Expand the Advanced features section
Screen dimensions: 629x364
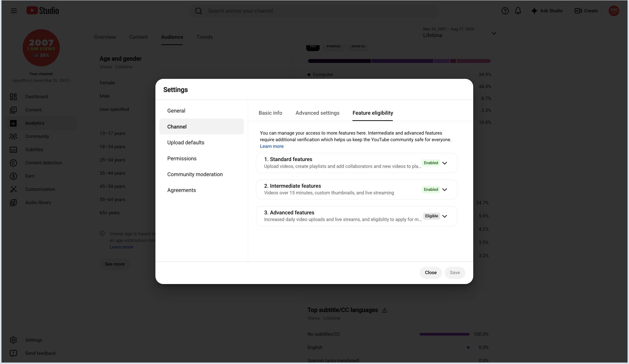(x=444, y=216)
